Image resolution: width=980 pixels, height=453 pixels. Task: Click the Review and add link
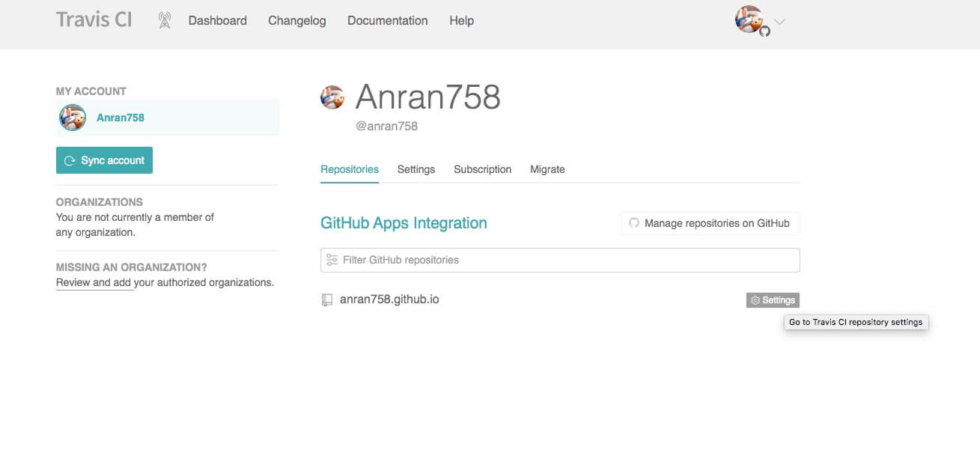(x=94, y=282)
